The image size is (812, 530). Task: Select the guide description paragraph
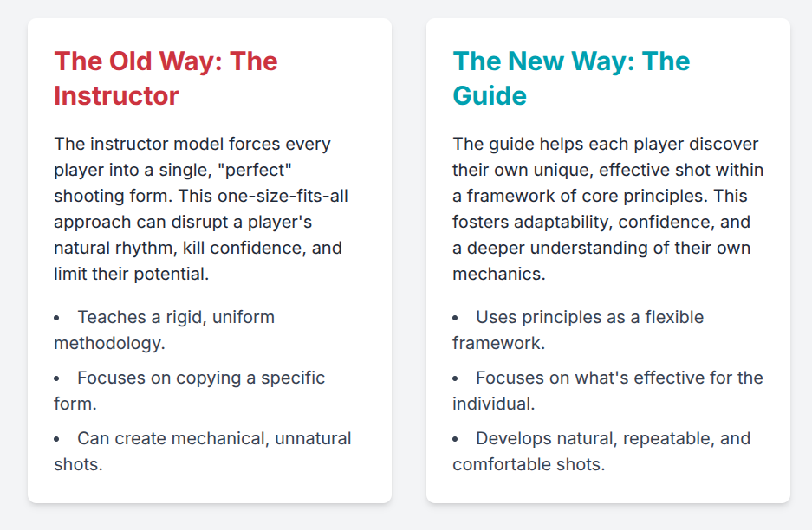(607, 209)
